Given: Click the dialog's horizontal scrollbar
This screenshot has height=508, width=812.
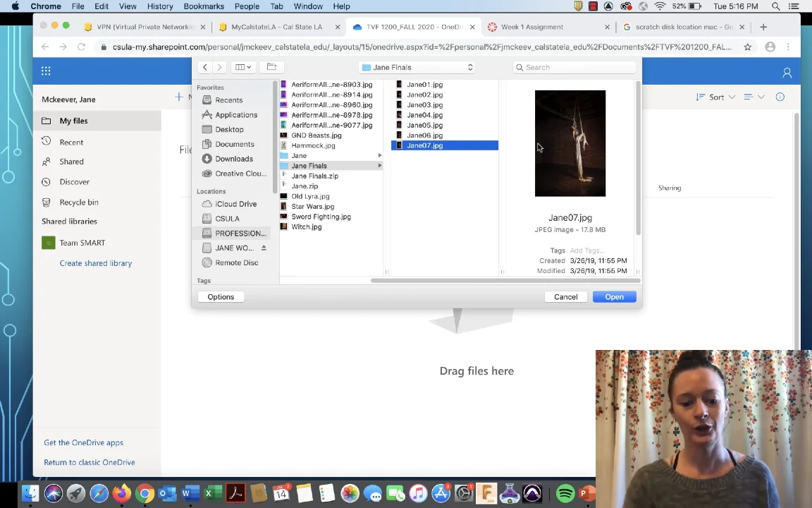Looking at the screenshot, I should (505, 280).
